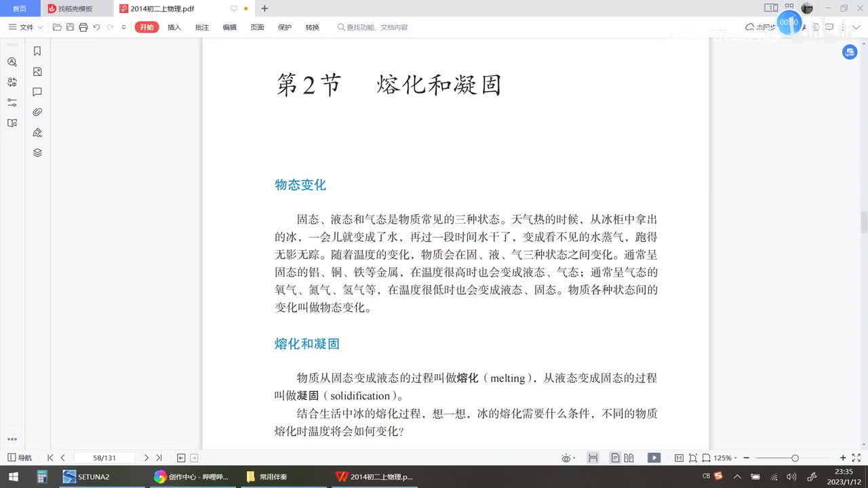Image resolution: width=868 pixels, height=488 pixels.
Task: Open the attachments paperclip icon in sidebar
Action: pos(37,112)
